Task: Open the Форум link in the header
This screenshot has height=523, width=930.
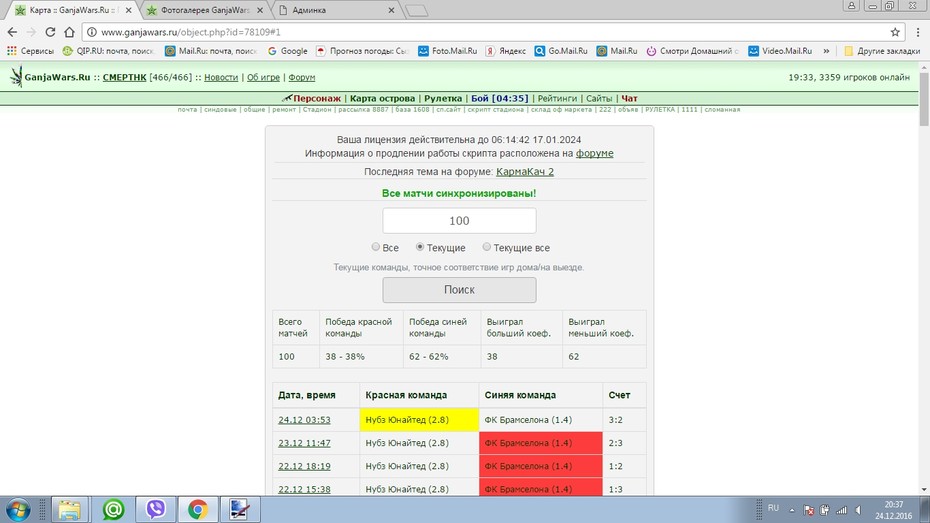Action: [x=302, y=77]
